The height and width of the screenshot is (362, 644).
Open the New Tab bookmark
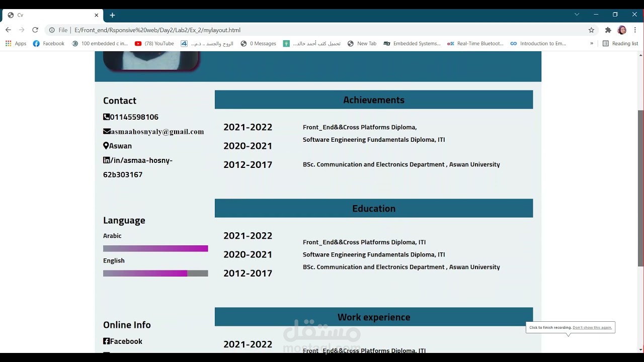pos(362,44)
